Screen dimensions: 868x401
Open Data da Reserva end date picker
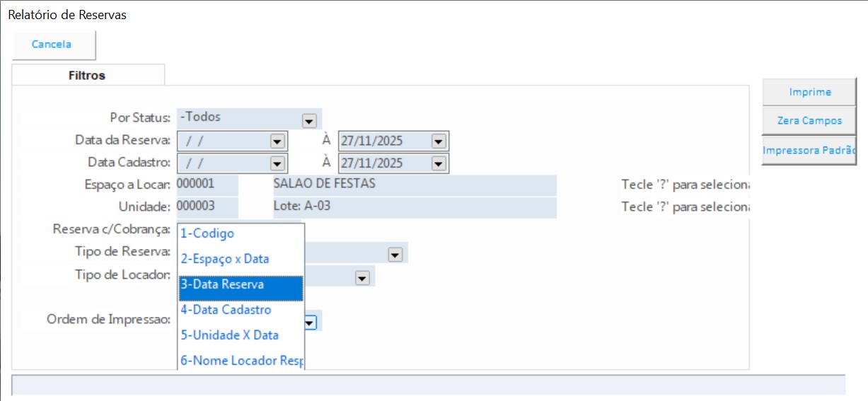point(438,141)
